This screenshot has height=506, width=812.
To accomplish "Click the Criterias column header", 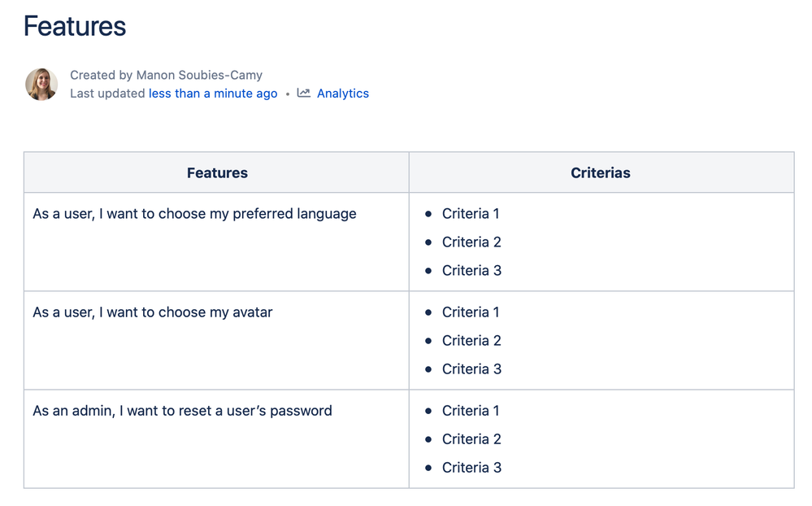I will coord(601,172).
